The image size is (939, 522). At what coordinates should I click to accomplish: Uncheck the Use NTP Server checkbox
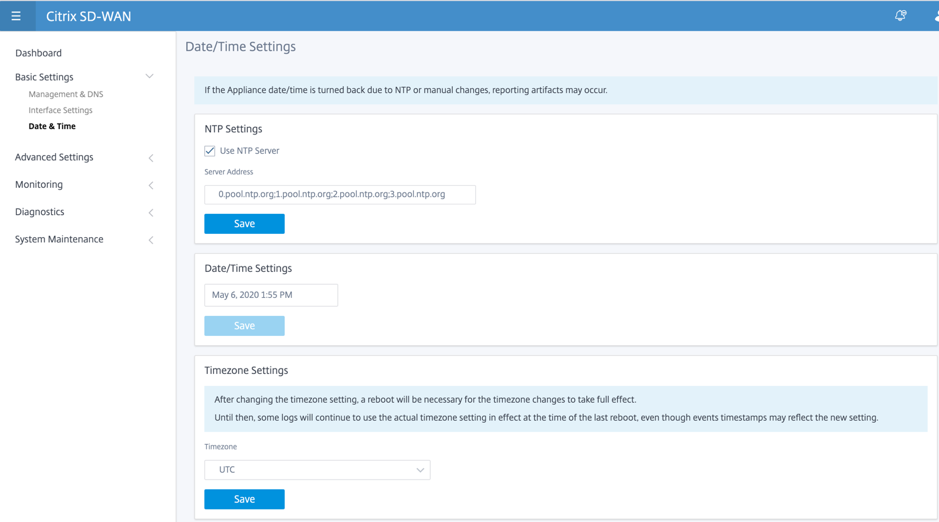click(x=210, y=151)
